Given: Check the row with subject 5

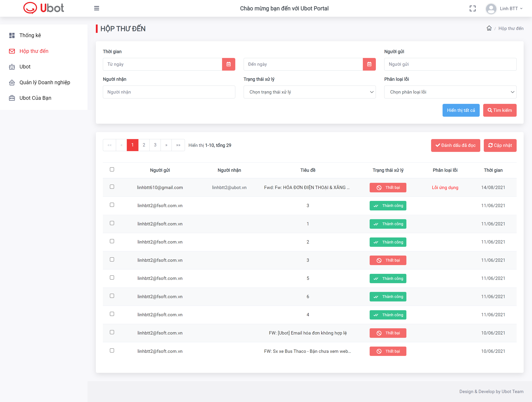Looking at the screenshot, I should tap(112, 278).
